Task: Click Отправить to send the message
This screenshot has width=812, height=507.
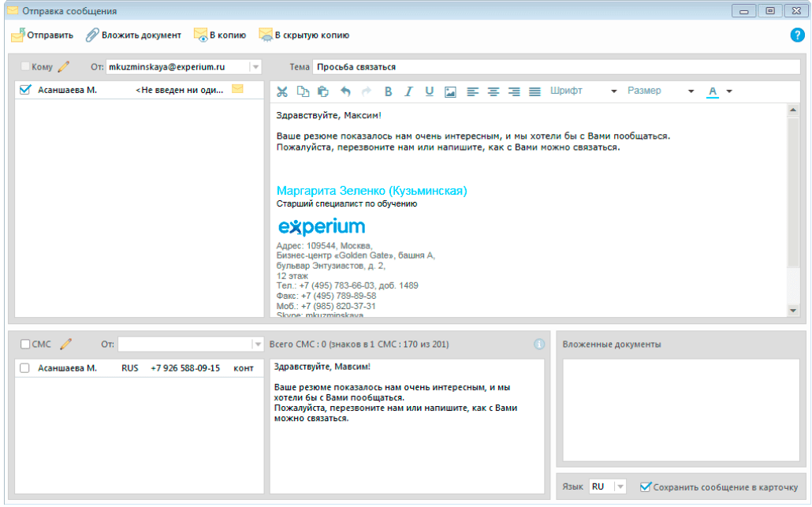Action: 42,35
